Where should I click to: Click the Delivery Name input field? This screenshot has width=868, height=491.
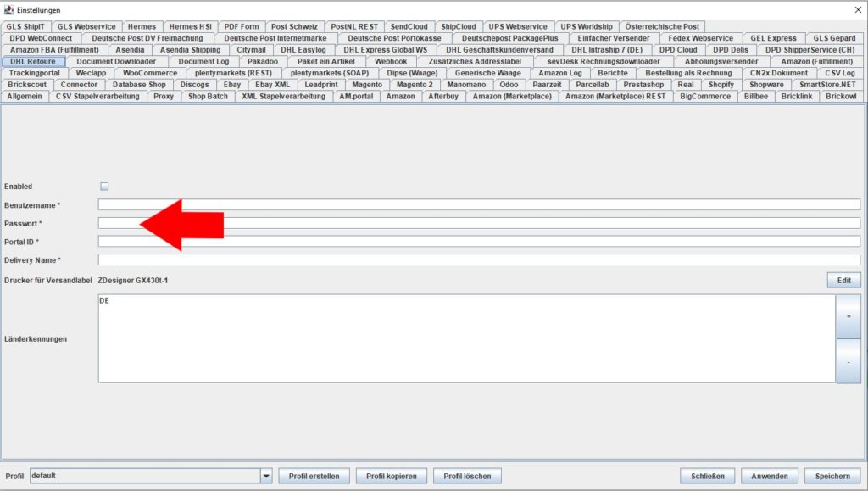(x=479, y=259)
